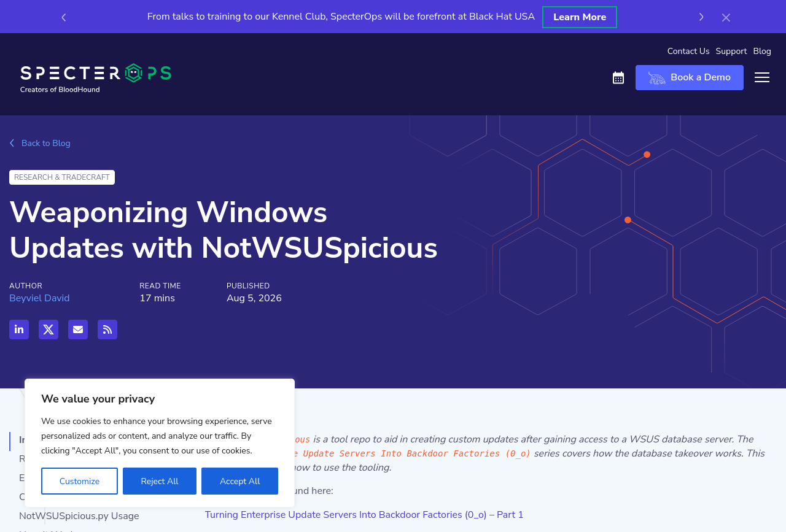Open Blog from the top navigation
The height and width of the screenshot is (532, 786).
click(x=762, y=52)
